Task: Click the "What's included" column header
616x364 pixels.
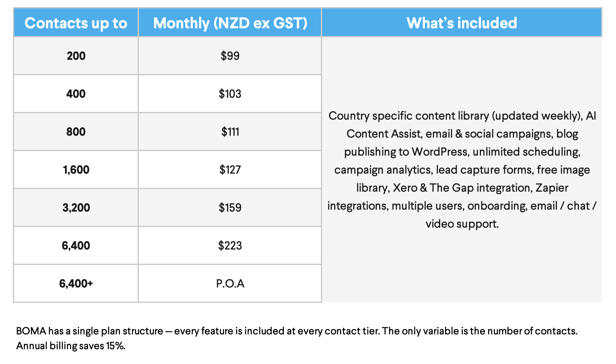Action: click(462, 23)
